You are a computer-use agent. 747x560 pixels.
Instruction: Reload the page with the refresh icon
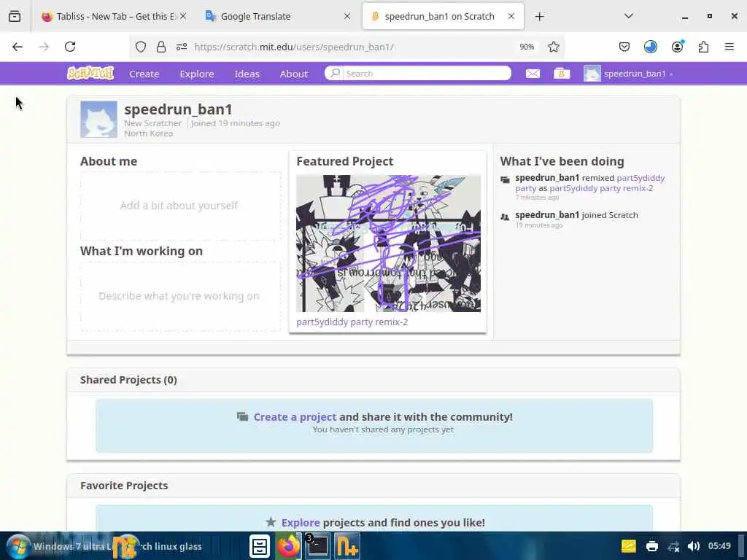tap(70, 47)
